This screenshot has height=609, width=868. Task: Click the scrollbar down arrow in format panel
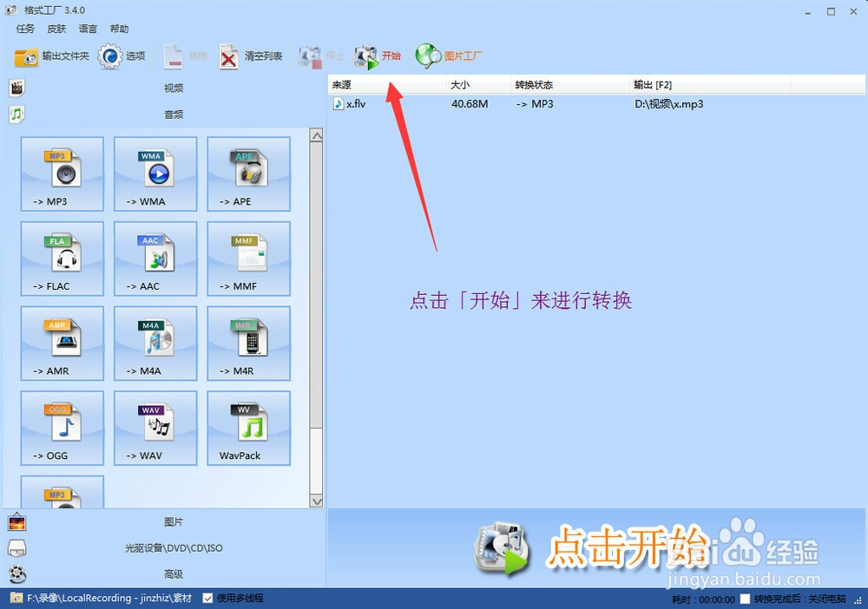[317, 500]
